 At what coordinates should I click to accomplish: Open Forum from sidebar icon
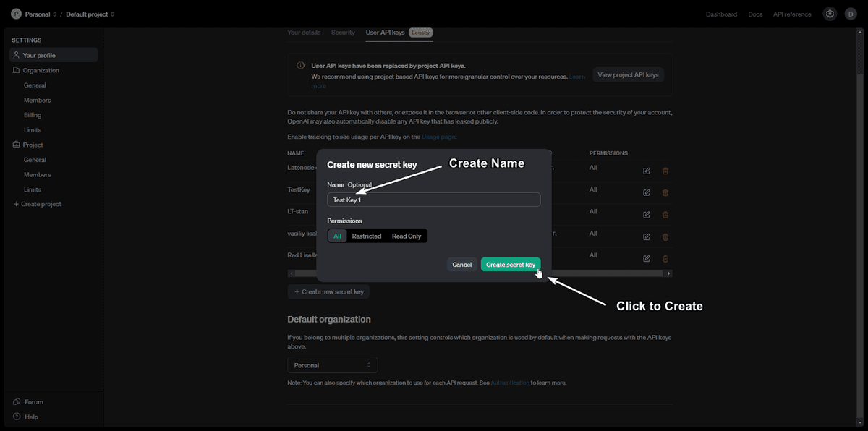pos(17,402)
